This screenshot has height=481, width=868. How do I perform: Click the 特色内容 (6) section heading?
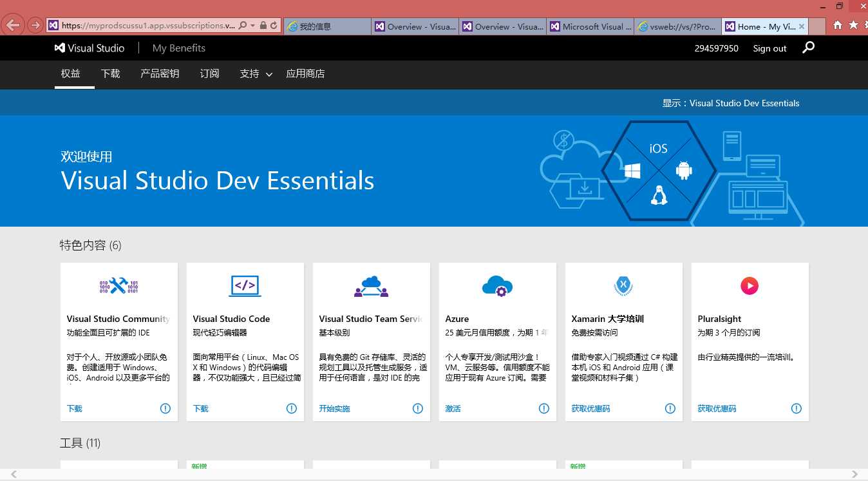[91, 245]
